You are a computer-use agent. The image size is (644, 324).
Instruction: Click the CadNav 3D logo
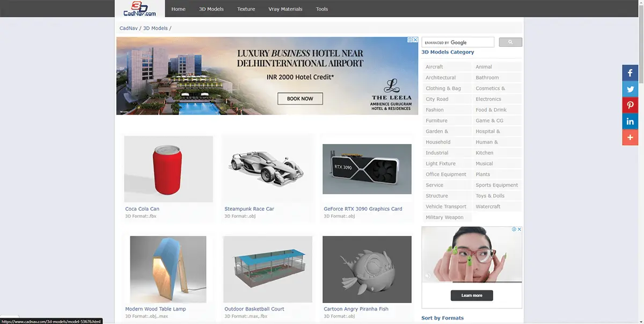point(140,9)
